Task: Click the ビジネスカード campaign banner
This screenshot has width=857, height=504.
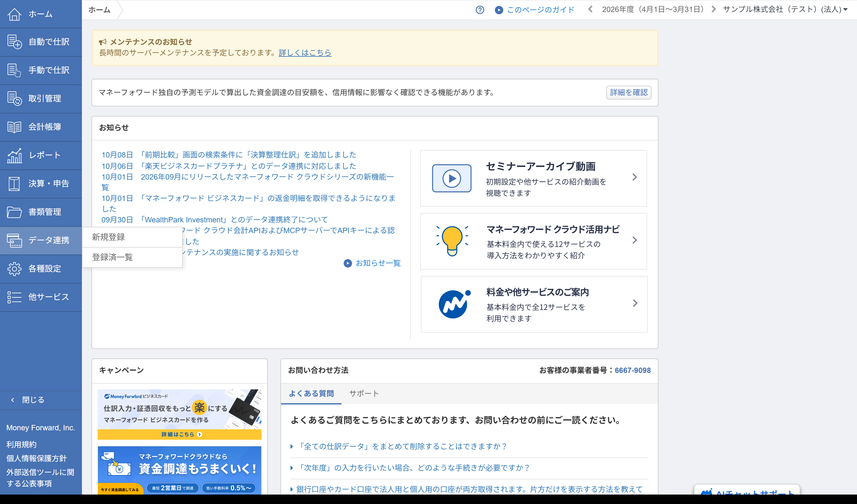Action: 180,415
